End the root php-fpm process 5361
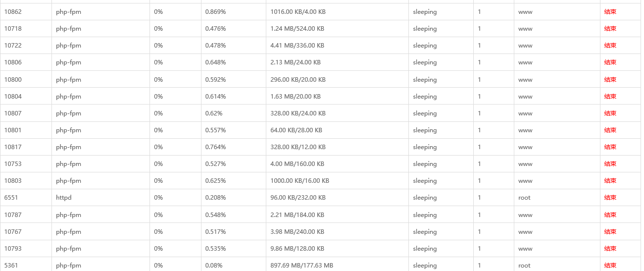The height and width of the screenshot is (271, 644). 610,266
